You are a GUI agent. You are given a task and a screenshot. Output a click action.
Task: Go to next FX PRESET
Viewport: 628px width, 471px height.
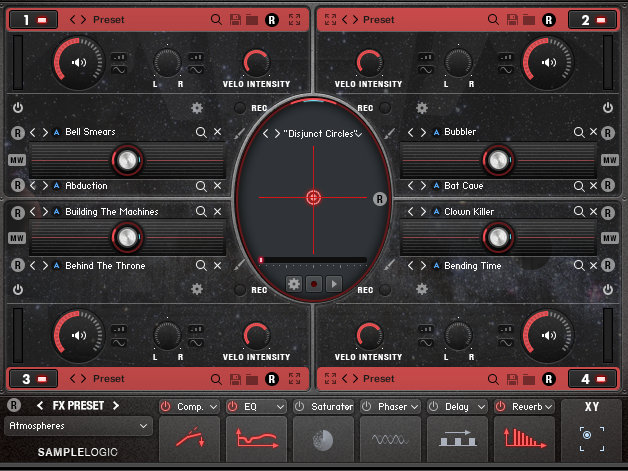pos(116,406)
